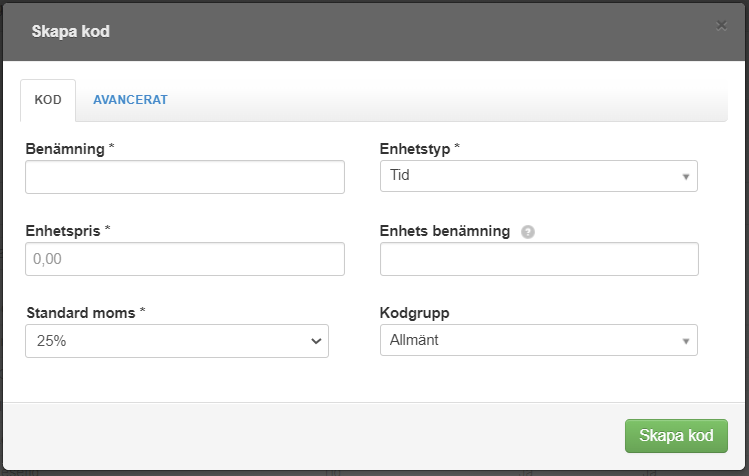
Task: Switch to the KOD tab
Action: coord(48,100)
